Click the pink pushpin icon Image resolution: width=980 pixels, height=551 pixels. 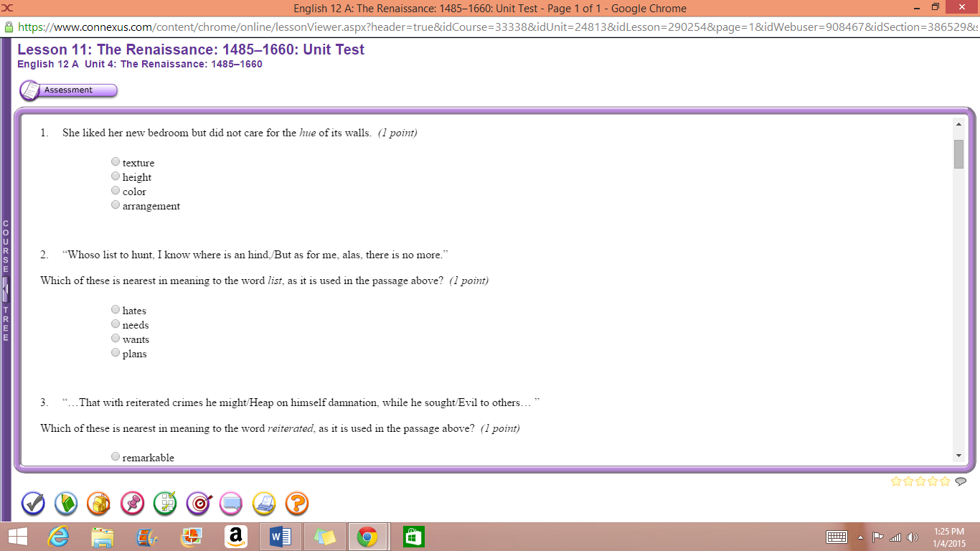(x=132, y=504)
